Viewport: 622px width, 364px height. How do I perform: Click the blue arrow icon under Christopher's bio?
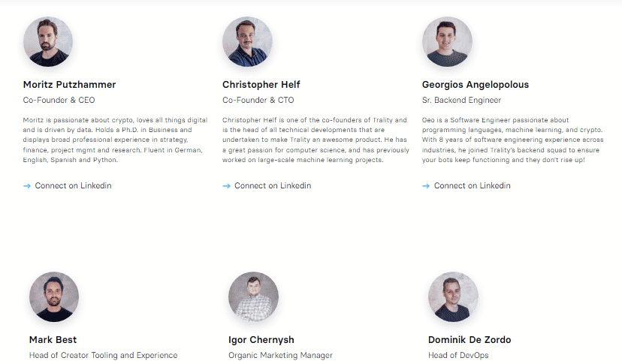click(226, 186)
